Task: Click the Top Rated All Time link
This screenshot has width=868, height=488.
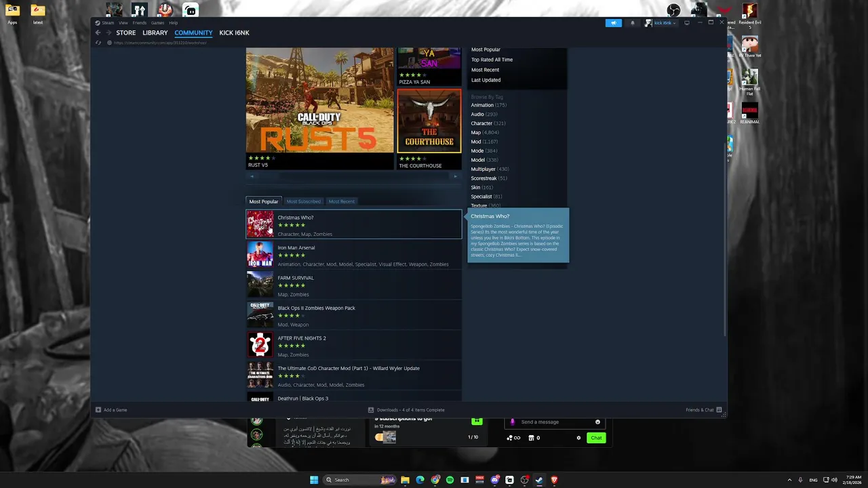Action: tap(492, 60)
